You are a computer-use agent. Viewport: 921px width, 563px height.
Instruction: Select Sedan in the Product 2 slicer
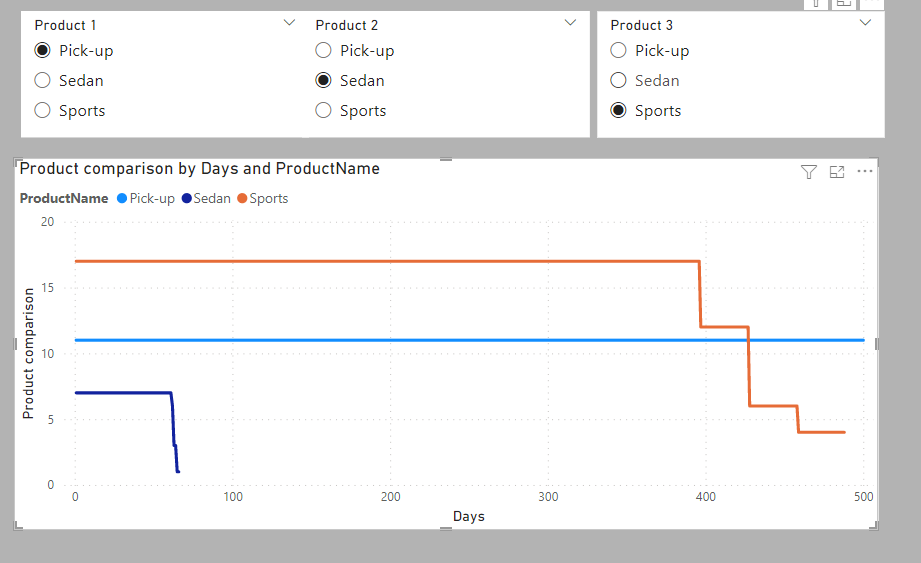point(323,80)
